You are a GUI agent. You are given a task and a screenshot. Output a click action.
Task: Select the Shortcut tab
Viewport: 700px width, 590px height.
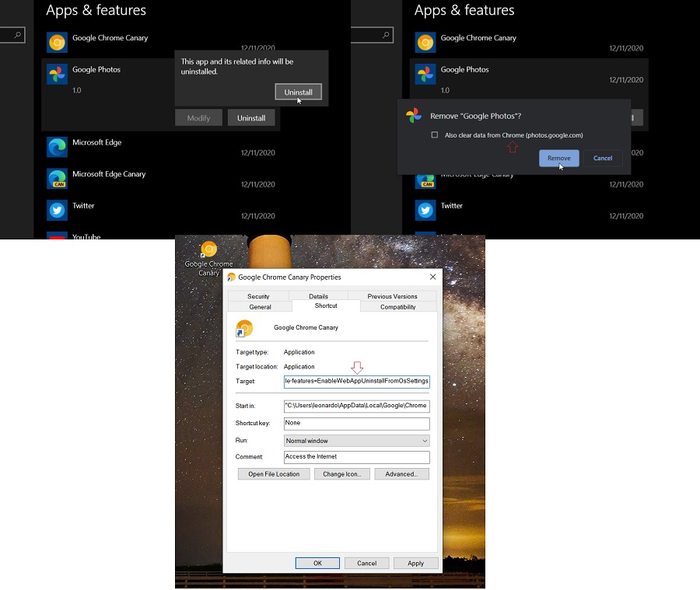click(x=326, y=305)
